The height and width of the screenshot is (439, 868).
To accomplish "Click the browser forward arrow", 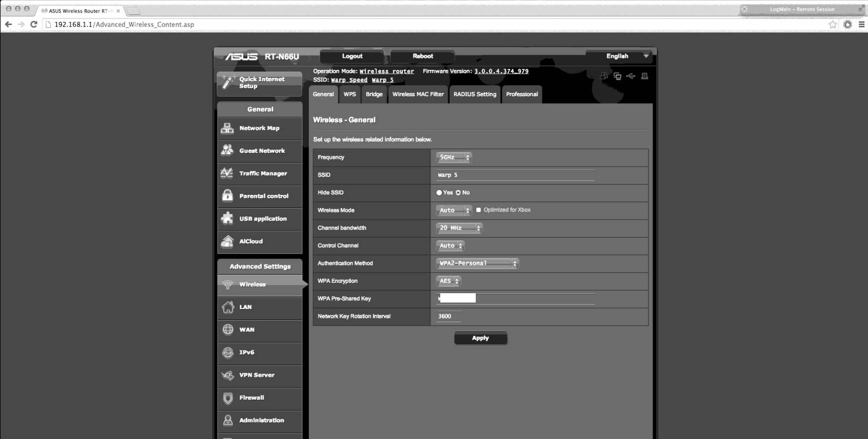I will (21, 24).
